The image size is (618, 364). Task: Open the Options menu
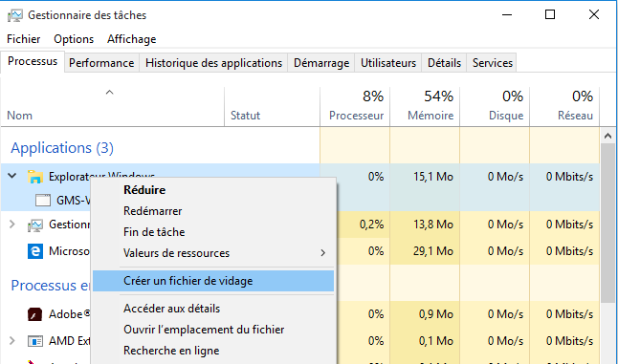(x=74, y=39)
